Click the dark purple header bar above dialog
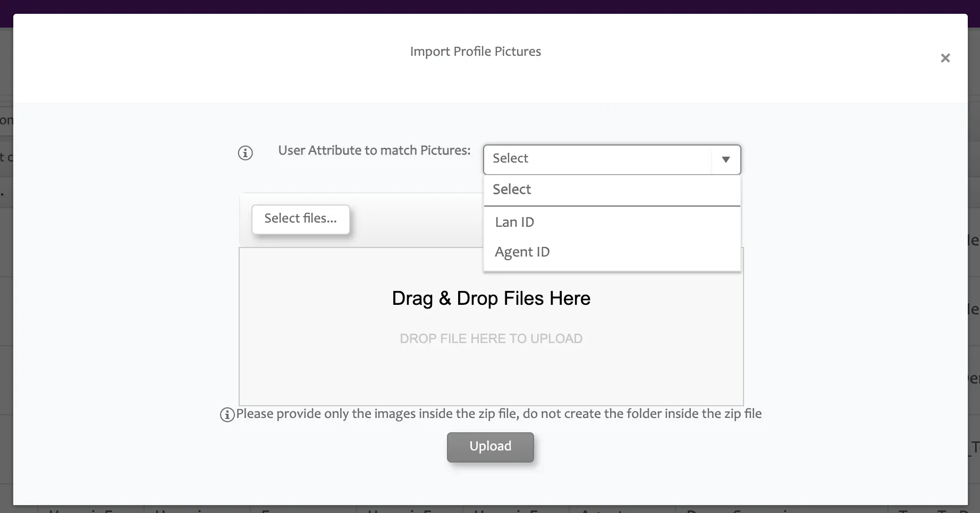The width and height of the screenshot is (980, 513). [x=490, y=6]
